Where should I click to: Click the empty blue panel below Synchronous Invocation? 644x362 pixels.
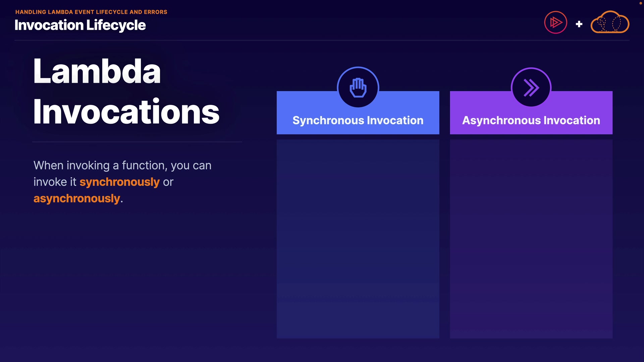[x=358, y=239]
